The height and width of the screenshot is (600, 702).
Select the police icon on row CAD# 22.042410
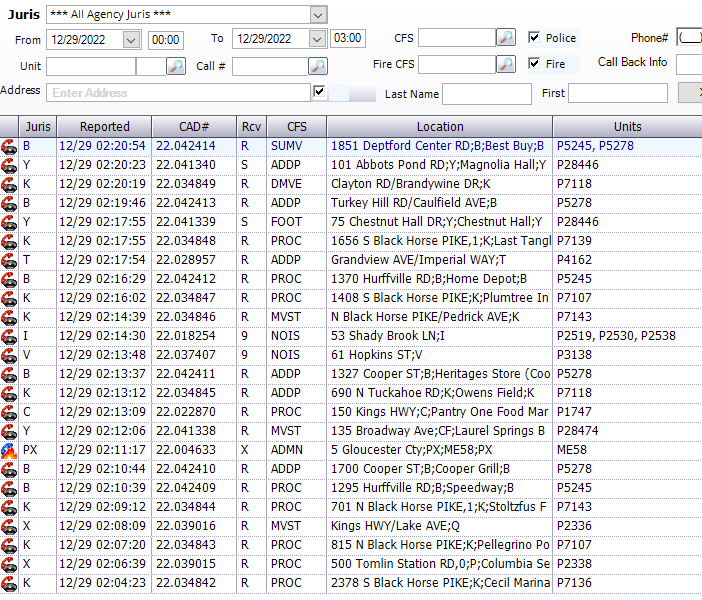(9, 469)
